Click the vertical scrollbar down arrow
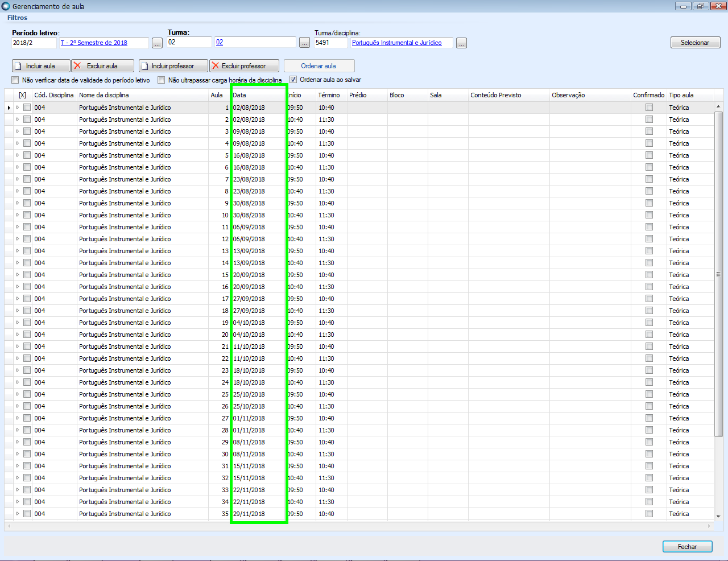728x561 pixels. (718, 516)
